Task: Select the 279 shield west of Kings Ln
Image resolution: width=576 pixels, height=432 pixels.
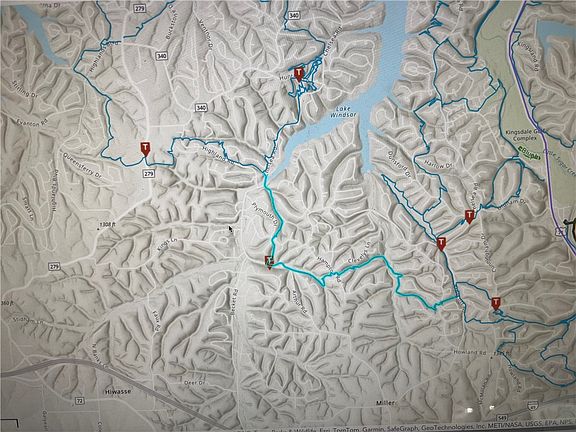Action: point(54,267)
